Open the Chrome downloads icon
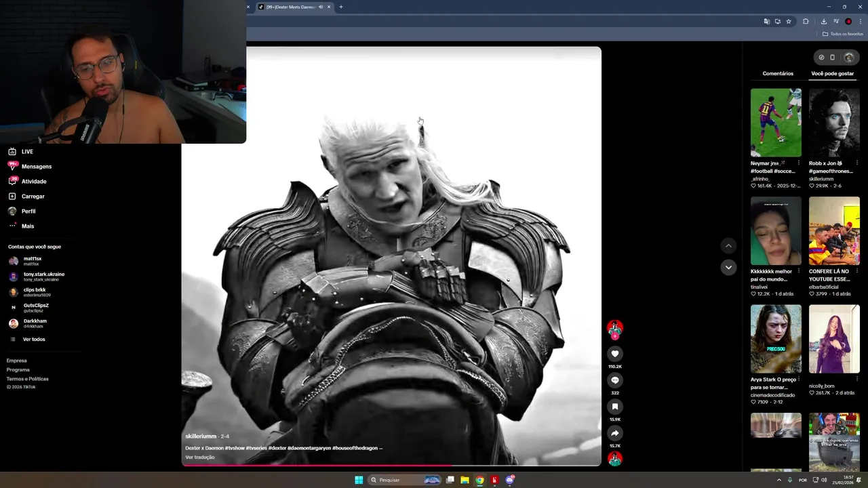Viewport: 868px width, 488px height. pos(824,22)
